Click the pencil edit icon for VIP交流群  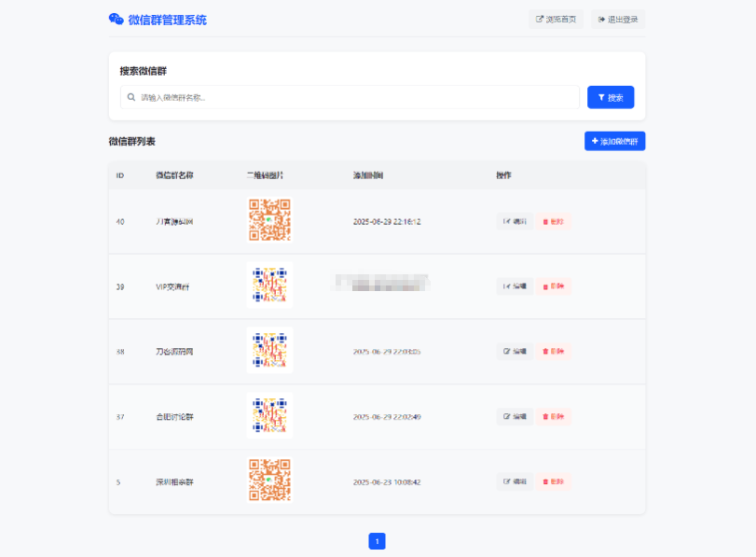pos(504,286)
